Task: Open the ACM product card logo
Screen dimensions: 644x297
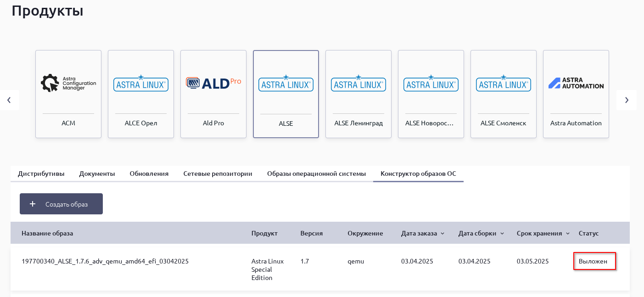Action: (x=68, y=83)
